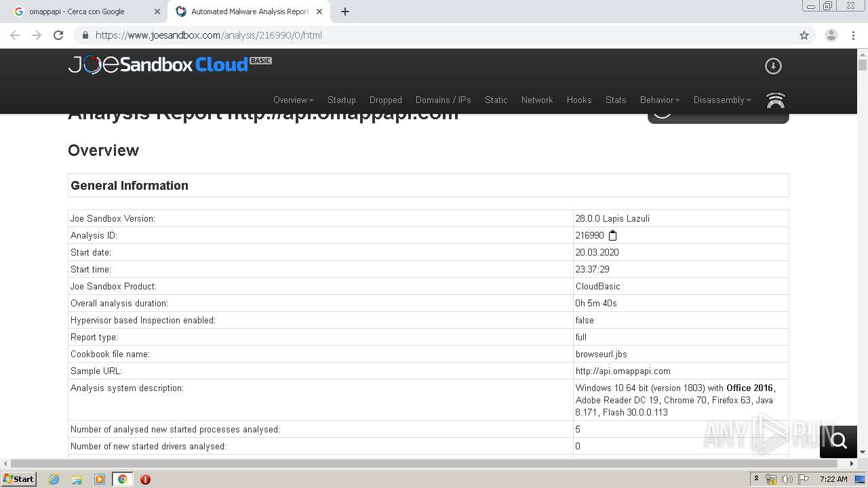Screen dimensions: 868x488
Task: Bookmark this page with the star icon
Action: [804, 35]
